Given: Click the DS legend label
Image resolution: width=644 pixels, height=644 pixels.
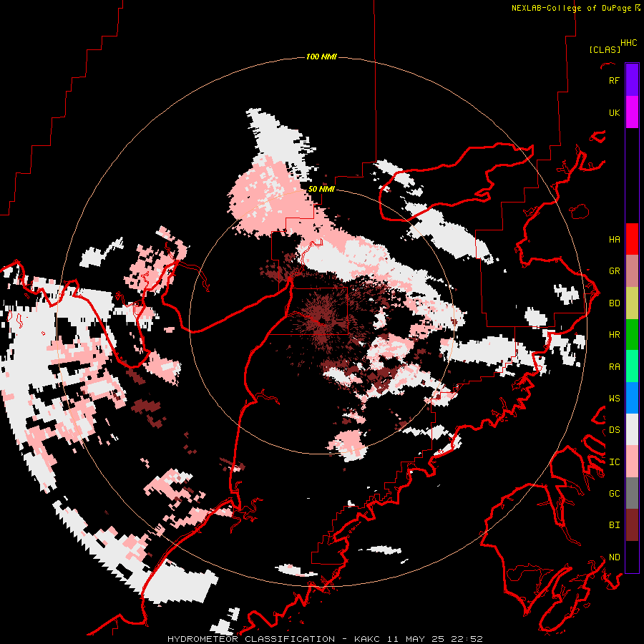Looking at the screenshot, I should click(x=614, y=430).
